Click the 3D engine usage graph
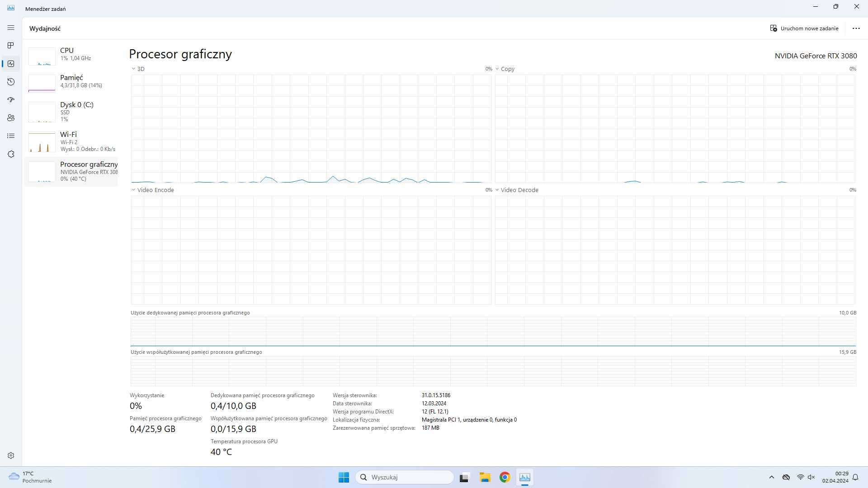 [311, 129]
